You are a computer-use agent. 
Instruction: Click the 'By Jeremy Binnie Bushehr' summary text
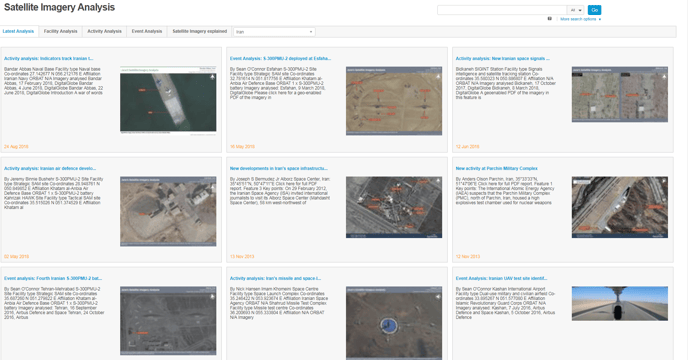tap(54, 193)
